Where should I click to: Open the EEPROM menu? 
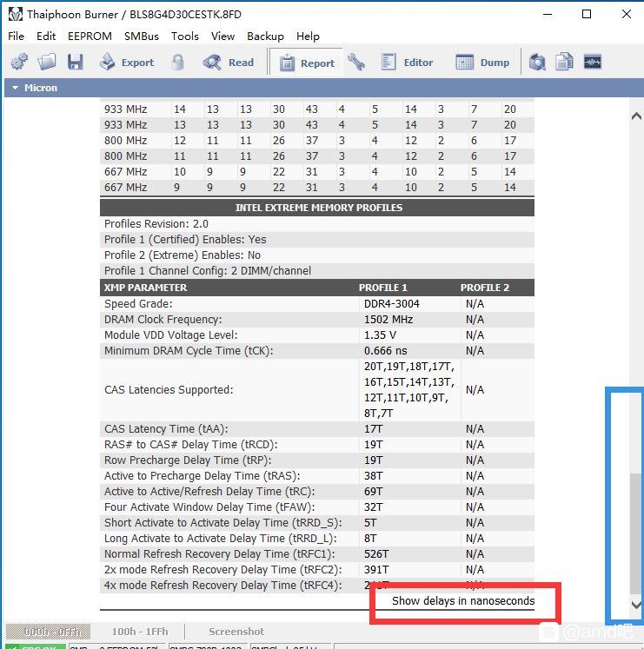click(x=90, y=36)
